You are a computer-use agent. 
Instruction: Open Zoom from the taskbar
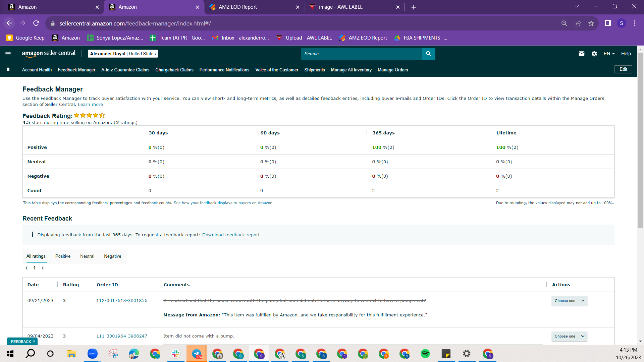(x=93, y=354)
